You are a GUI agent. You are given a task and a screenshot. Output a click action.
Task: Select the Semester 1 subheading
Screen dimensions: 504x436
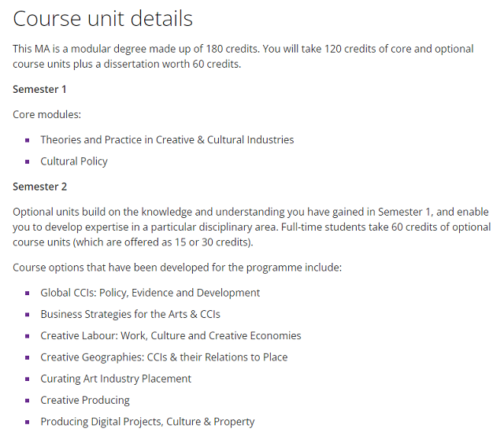[39, 89]
